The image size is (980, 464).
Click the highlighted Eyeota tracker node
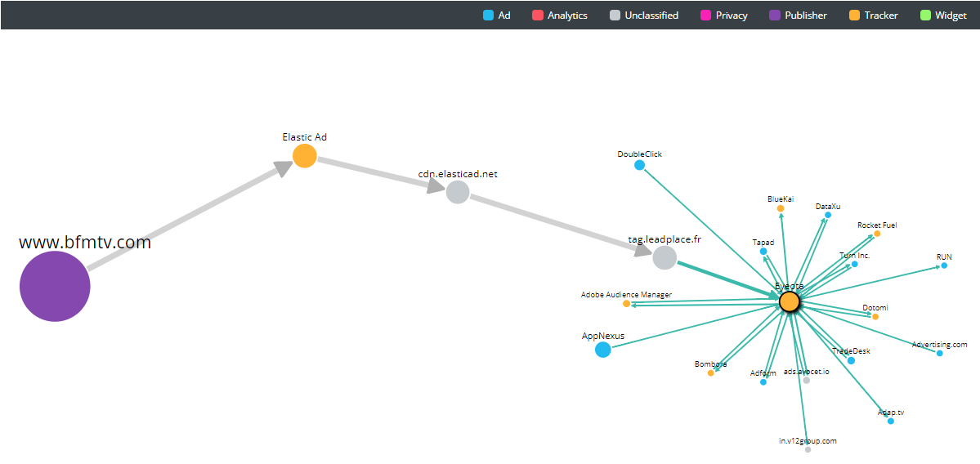[x=790, y=301]
